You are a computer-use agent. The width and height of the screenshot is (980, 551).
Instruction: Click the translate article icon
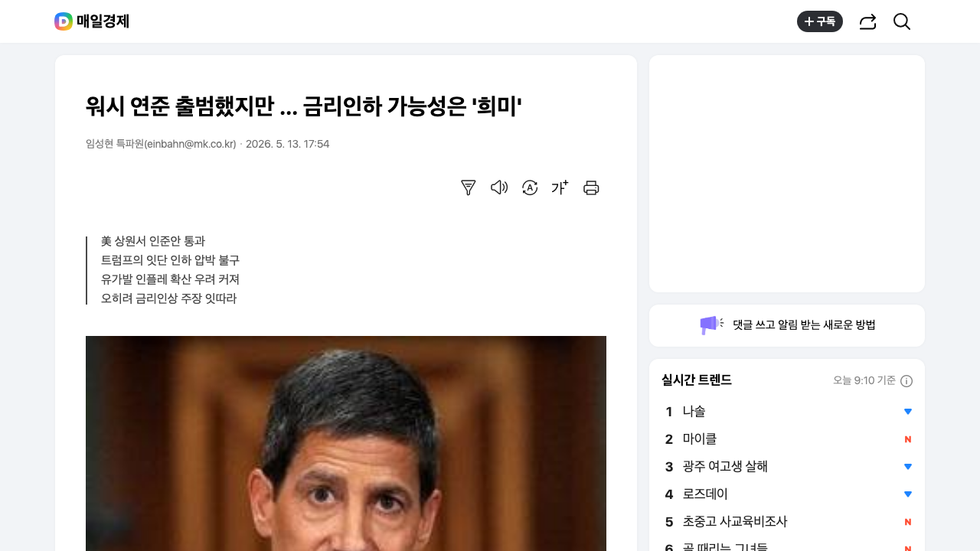pos(530,187)
